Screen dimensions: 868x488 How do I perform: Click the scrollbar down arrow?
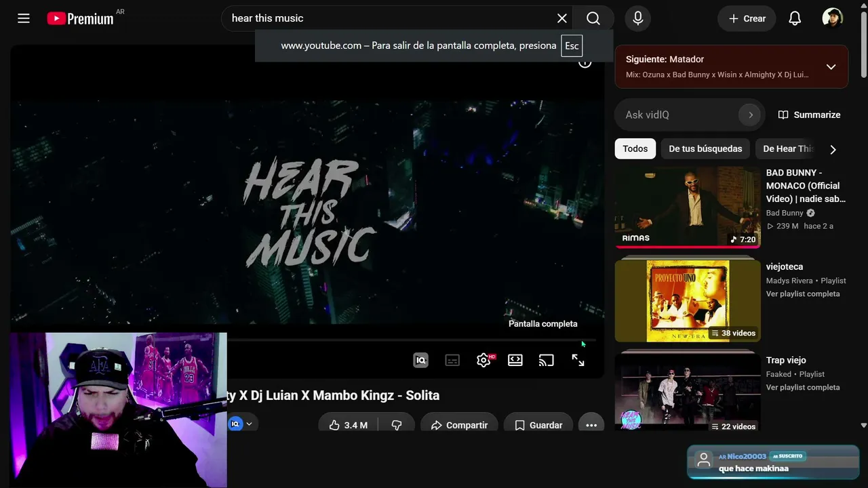tap(863, 426)
